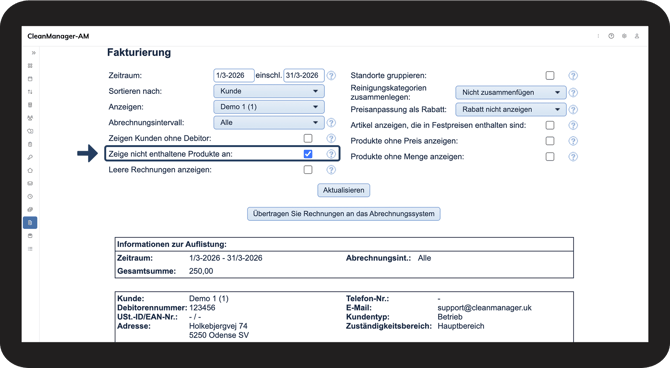This screenshot has height=368, width=670.
Task: Enable Zeigen Kunden ohne Debitor checkbox
Action: coord(308,138)
